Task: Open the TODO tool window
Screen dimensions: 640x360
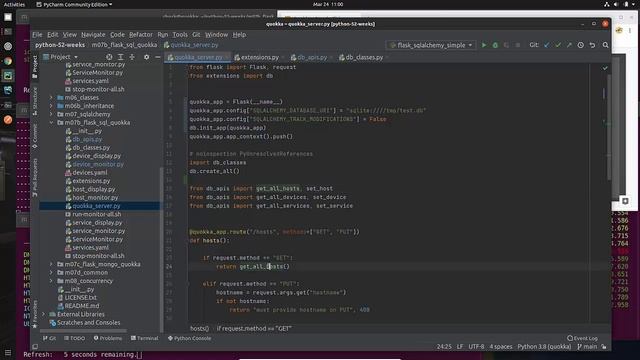Action: (x=75, y=338)
